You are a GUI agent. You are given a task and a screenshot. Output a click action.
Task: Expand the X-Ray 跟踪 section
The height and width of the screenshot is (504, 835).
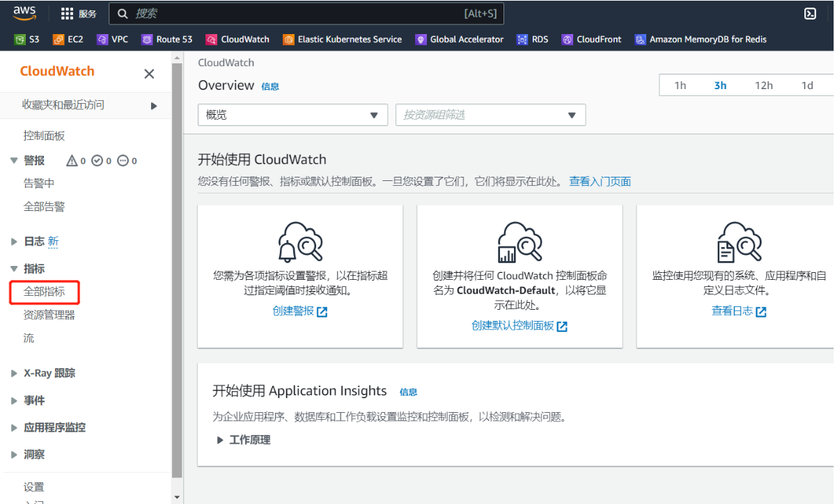(x=15, y=374)
